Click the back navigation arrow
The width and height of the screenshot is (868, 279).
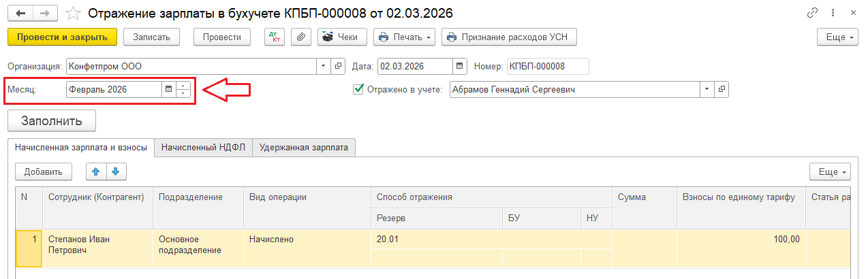21,13
